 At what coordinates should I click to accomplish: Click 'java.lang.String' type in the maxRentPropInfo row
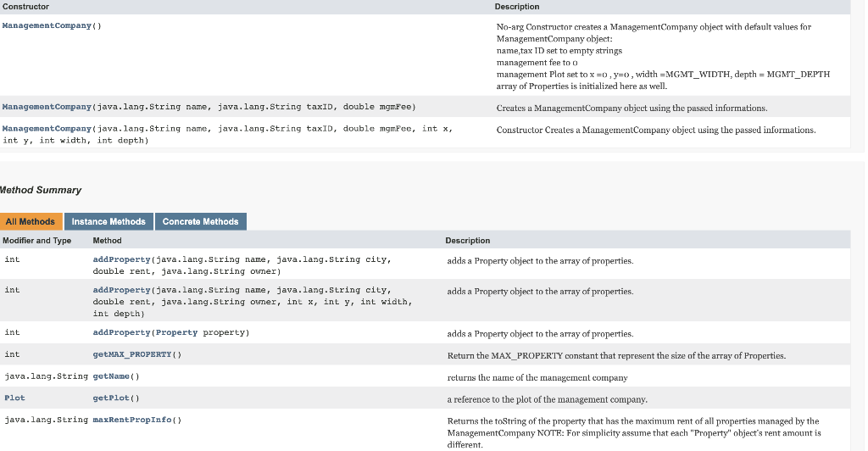[x=47, y=420]
